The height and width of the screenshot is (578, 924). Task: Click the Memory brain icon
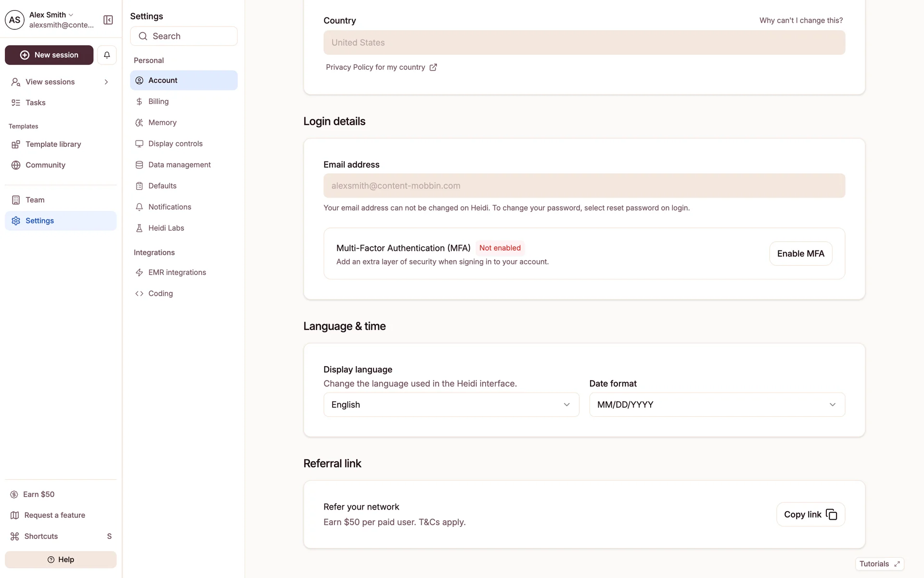[x=139, y=123]
